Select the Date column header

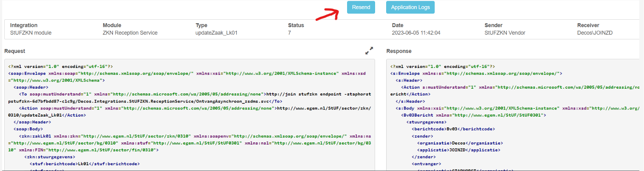[397, 25]
